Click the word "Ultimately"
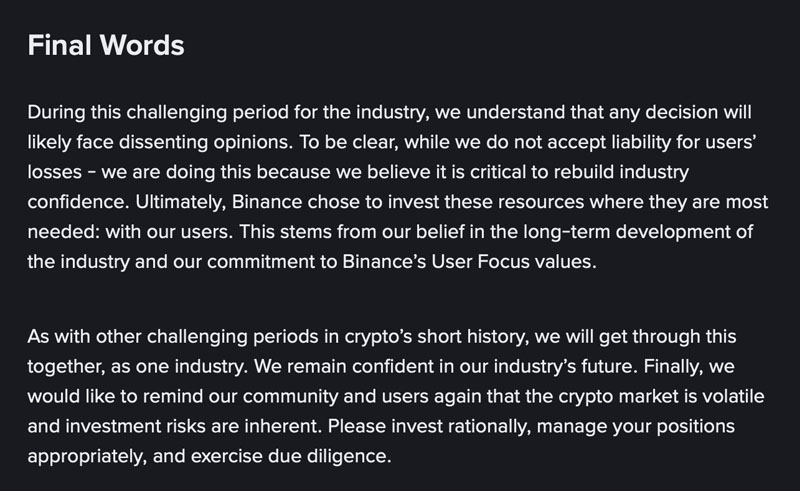Screen dimensions: 800x491 click(x=177, y=201)
